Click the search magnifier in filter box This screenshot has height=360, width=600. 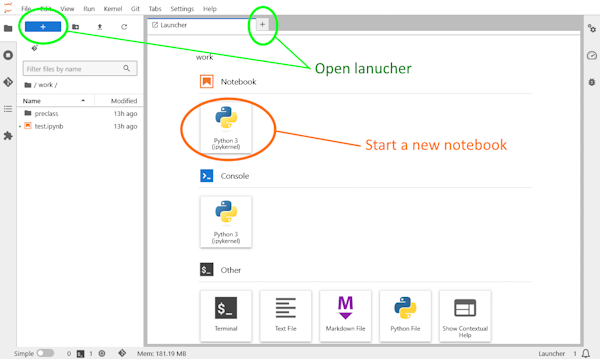[127, 68]
